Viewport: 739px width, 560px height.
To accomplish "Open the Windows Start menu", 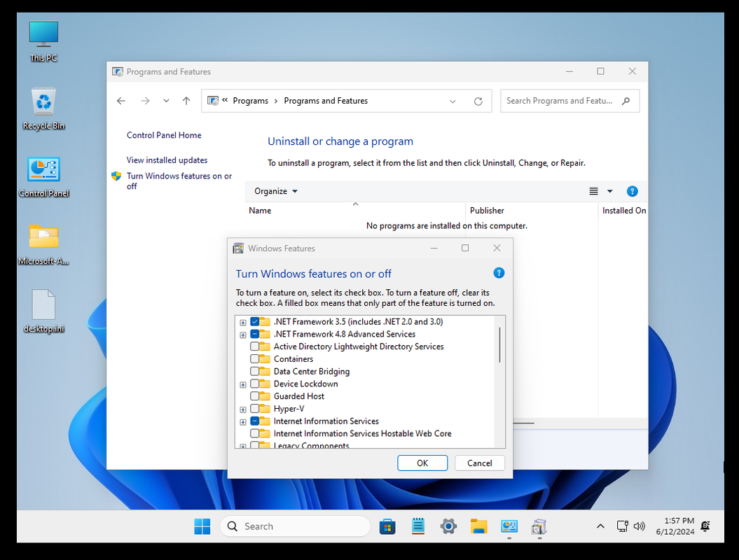I will (x=202, y=526).
